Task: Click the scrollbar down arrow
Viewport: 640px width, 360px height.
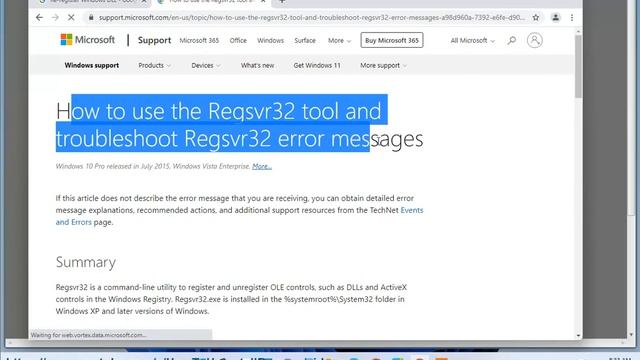Action: tap(578, 336)
